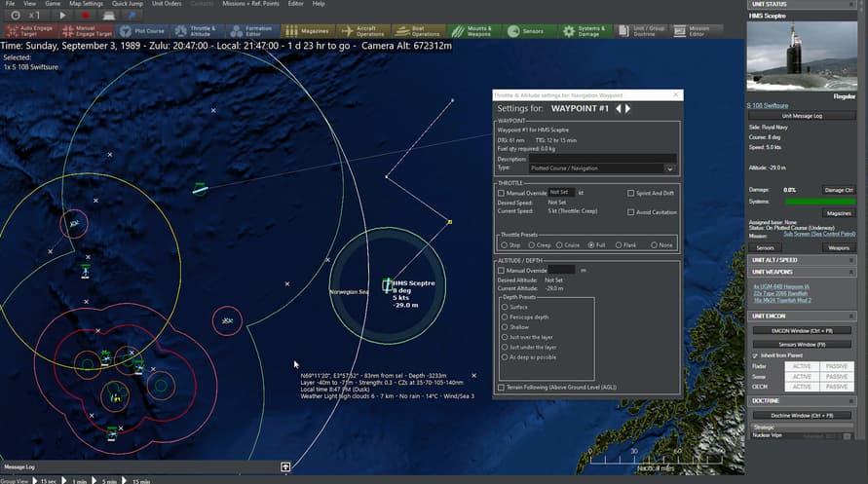Start the simulation with play button
The height and width of the screenshot is (484, 868).
[x=62, y=16]
